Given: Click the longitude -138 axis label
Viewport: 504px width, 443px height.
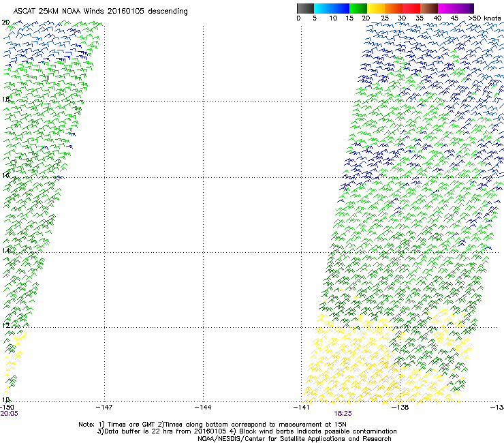Looking at the screenshot, I should click(x=400, y=408).
